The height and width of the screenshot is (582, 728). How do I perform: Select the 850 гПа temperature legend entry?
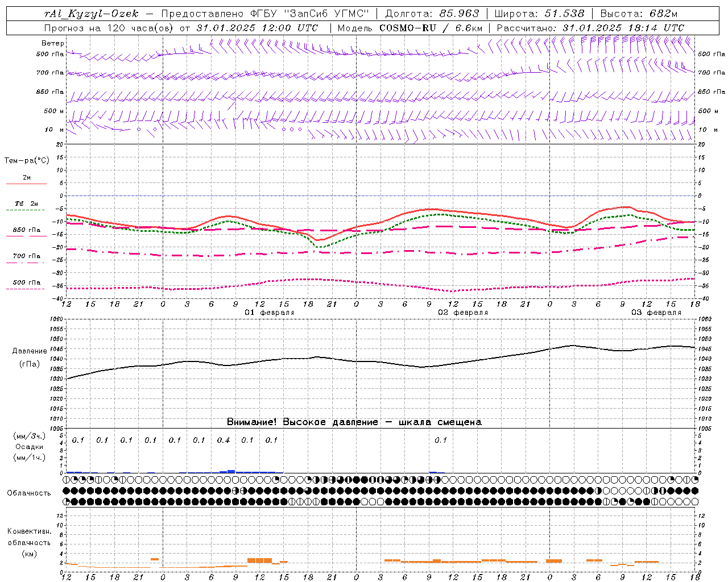tap(27, 230)
